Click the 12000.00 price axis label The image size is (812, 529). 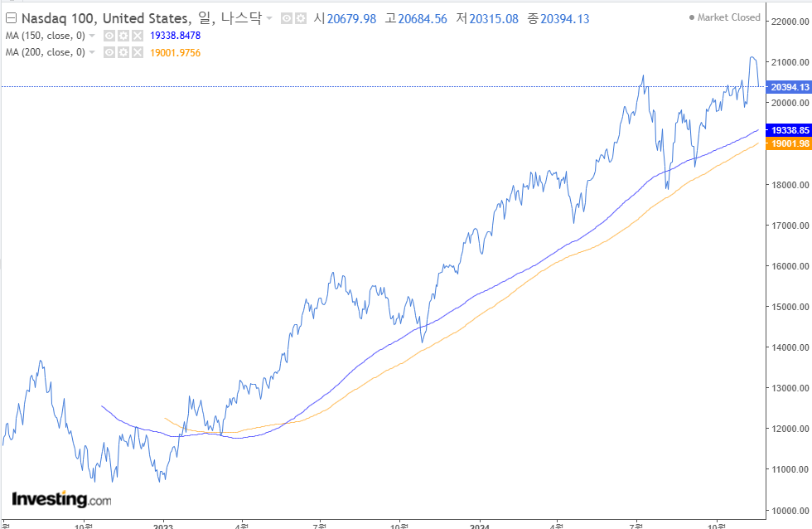click(790, 429)
